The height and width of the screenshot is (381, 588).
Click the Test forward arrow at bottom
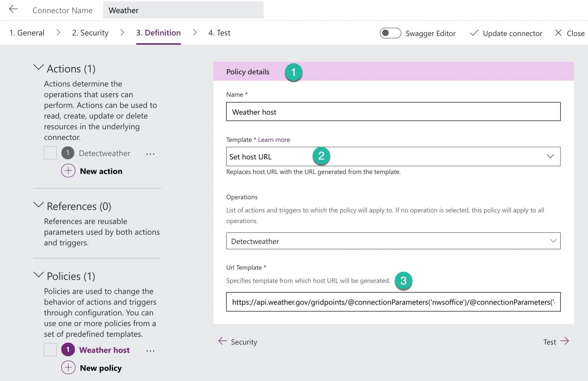tap(564, 341)
